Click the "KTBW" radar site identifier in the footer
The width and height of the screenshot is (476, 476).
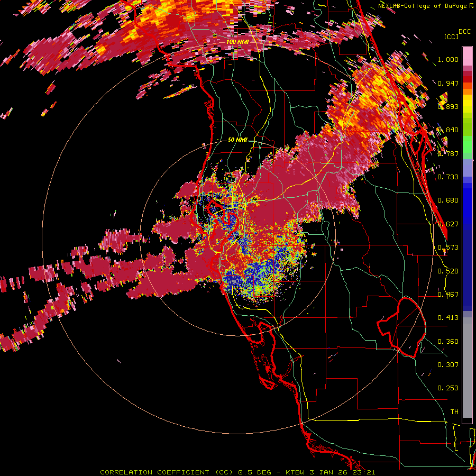[296, 472]
